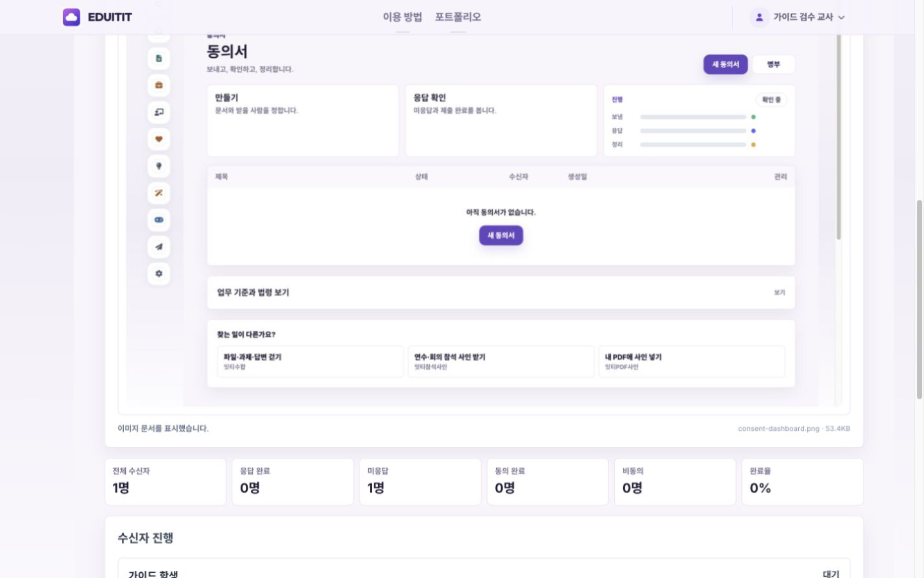This screenshot has width=924, height=578.
Task: Click the 관리 column header
Action: tap(780, 177)
